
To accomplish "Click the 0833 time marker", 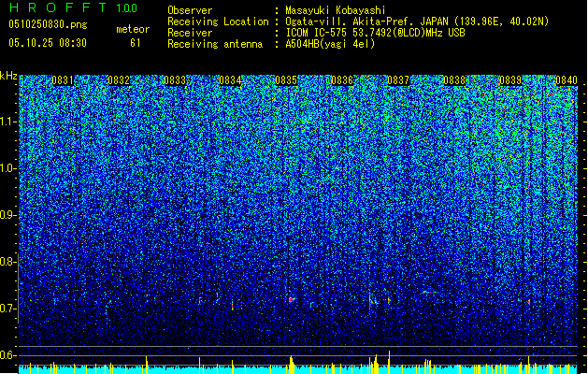I will [175, 80].
